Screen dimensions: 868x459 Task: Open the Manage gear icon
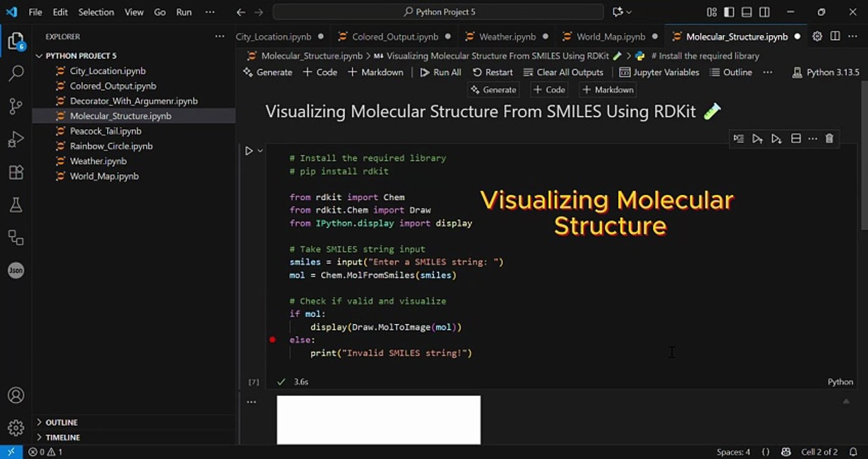point(16,428)
